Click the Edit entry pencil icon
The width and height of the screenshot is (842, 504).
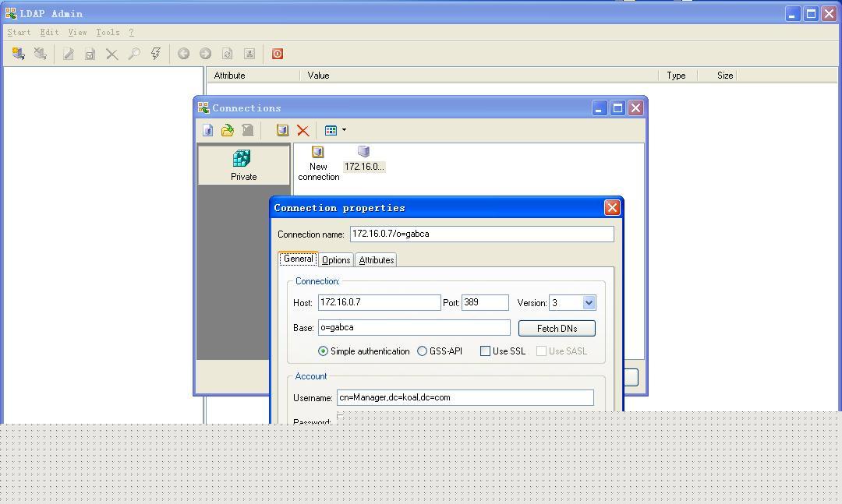68,54
